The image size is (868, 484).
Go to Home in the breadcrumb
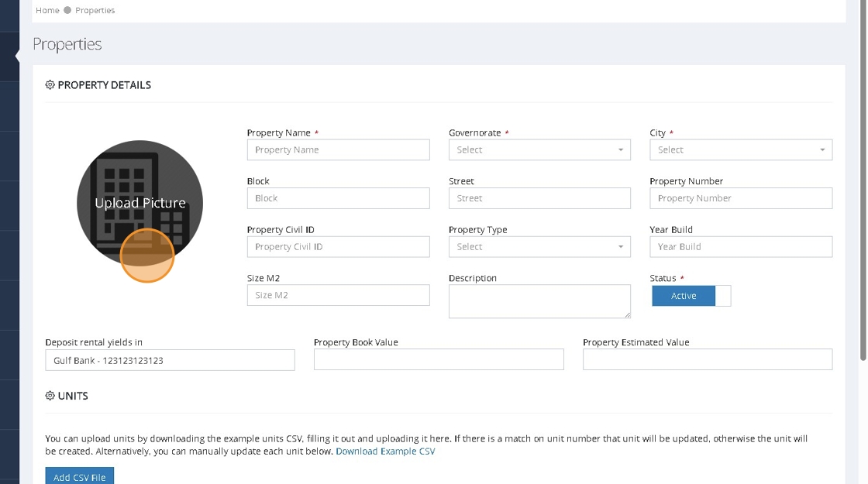(x=47, y=10)
